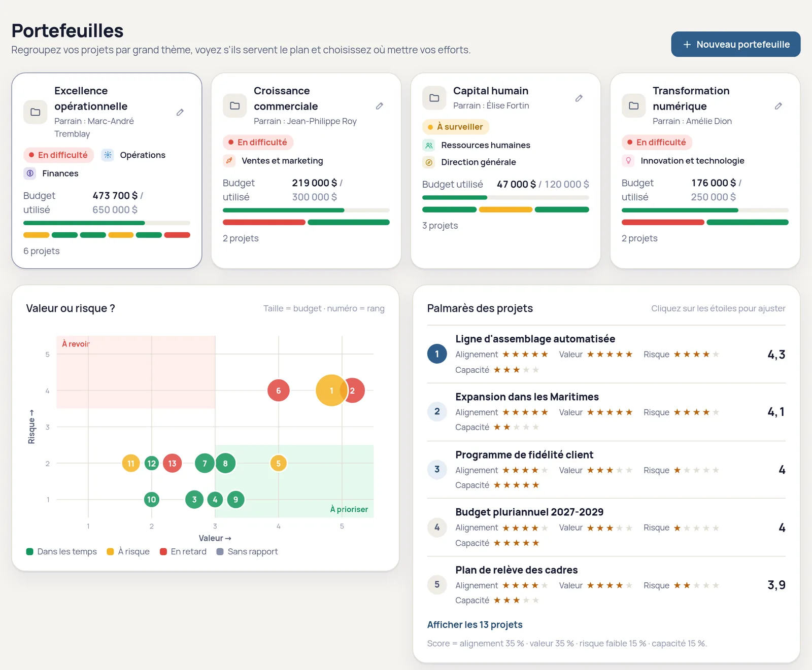Image resolution: width=812 pixels, height=670 pixels.
Task: Click the folder icon of Capital humain
Action: (x=434, y=98)
